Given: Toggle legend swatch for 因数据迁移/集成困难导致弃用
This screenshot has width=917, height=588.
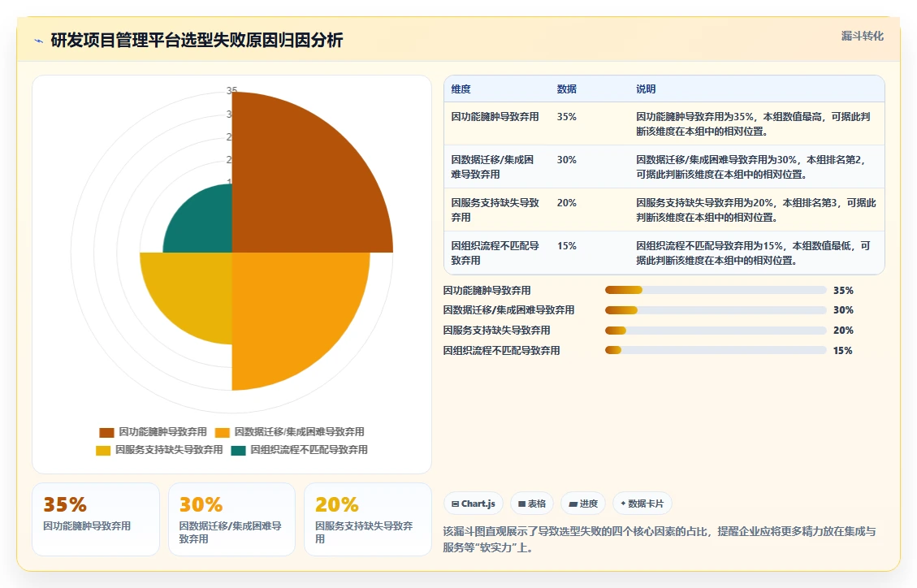Looking at the screenshot, I should pyautogui.click(x=223, y=433).
